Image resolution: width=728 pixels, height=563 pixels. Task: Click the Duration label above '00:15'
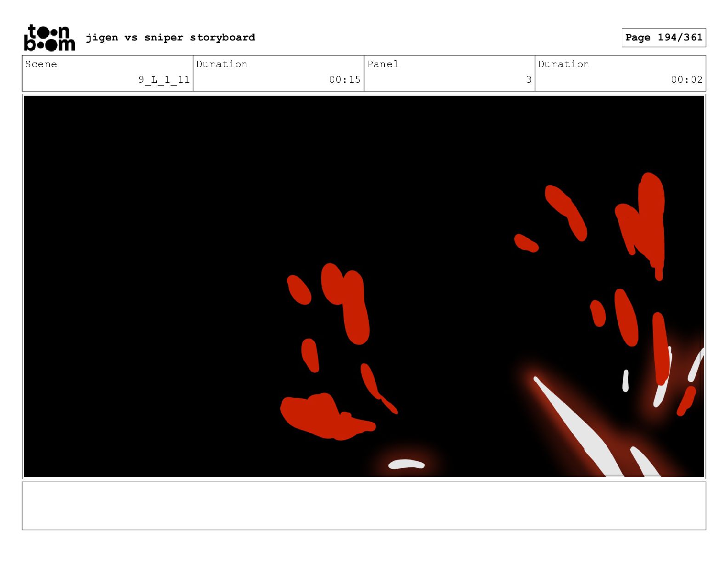coord(222,64)
